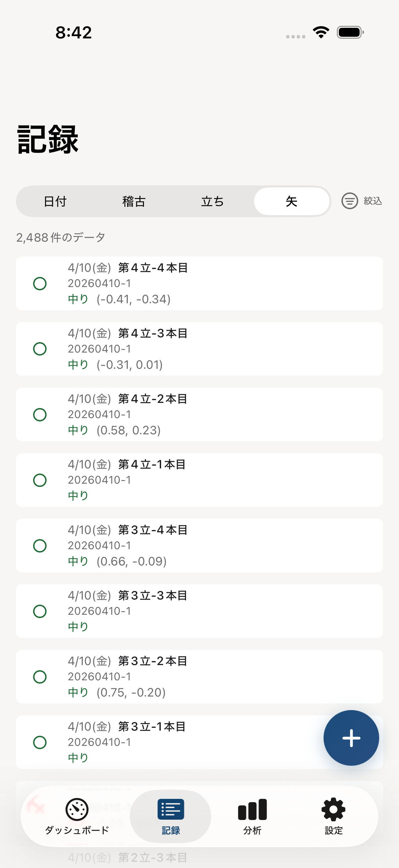Open the 第4立-2本目 record entry
The width and height of the screenshot is (399, 868).
[x=199, y=414]
